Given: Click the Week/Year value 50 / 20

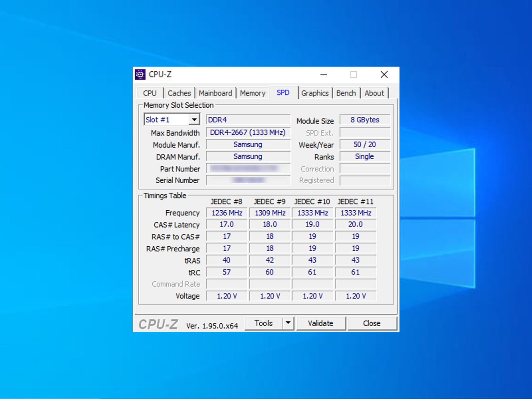Looking at the screenshot, I should (365, 144).
